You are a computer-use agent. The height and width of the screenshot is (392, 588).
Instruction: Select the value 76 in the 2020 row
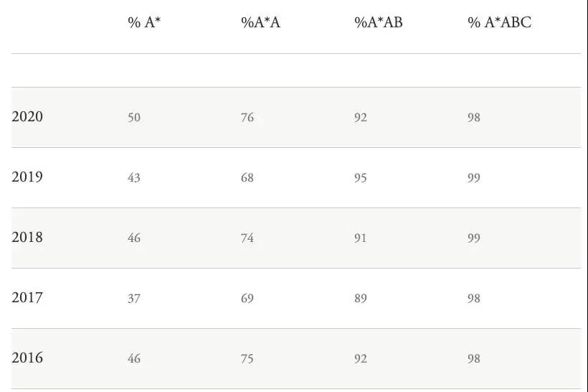point(247,118)
